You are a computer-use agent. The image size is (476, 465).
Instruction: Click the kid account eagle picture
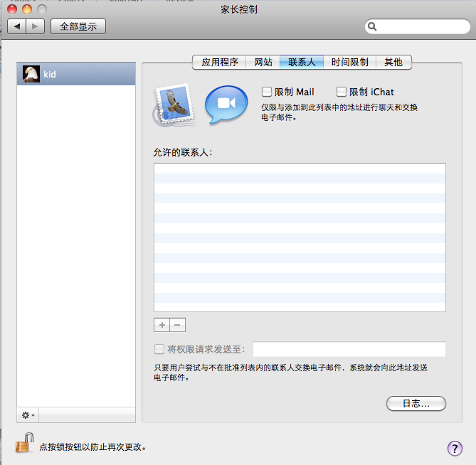pyautogui.click(x=31, y=74)
